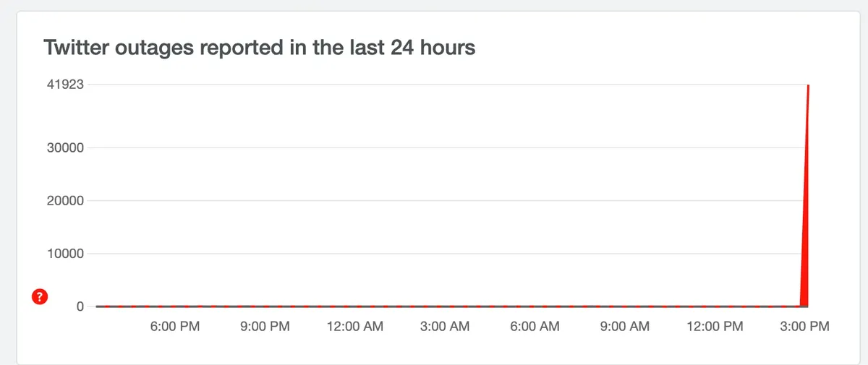Click the 9:00 PM time label

264,327
